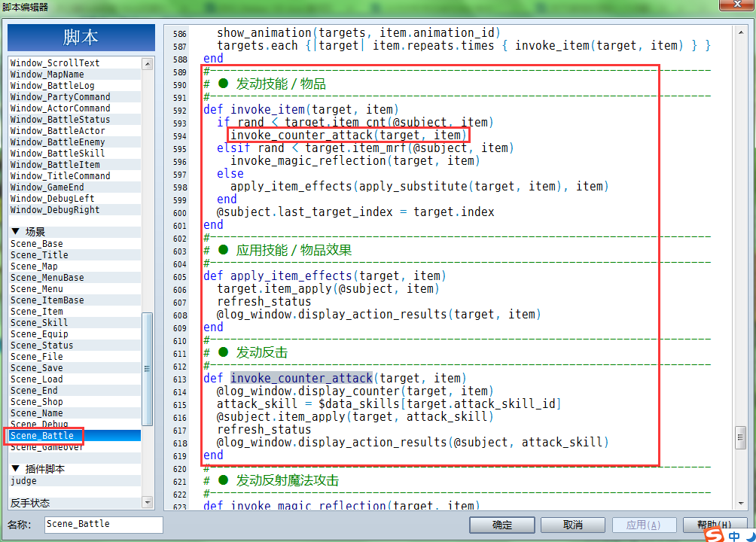Toggle the Chinese 中 input mode indicator
This screenshot has height=542, width=756.
click(x=734, y=536)
